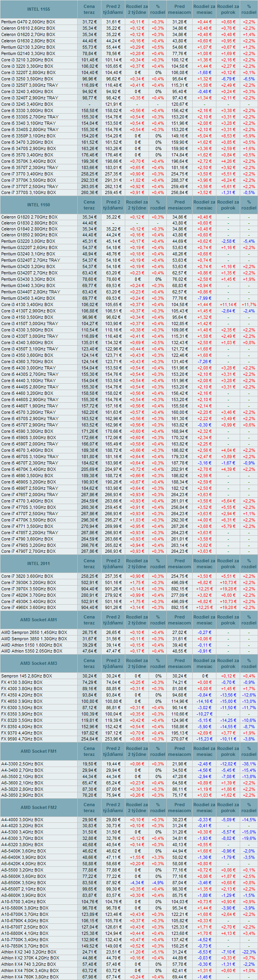Select A8-3850 2,9GHz BOX name

click(22, 795)
